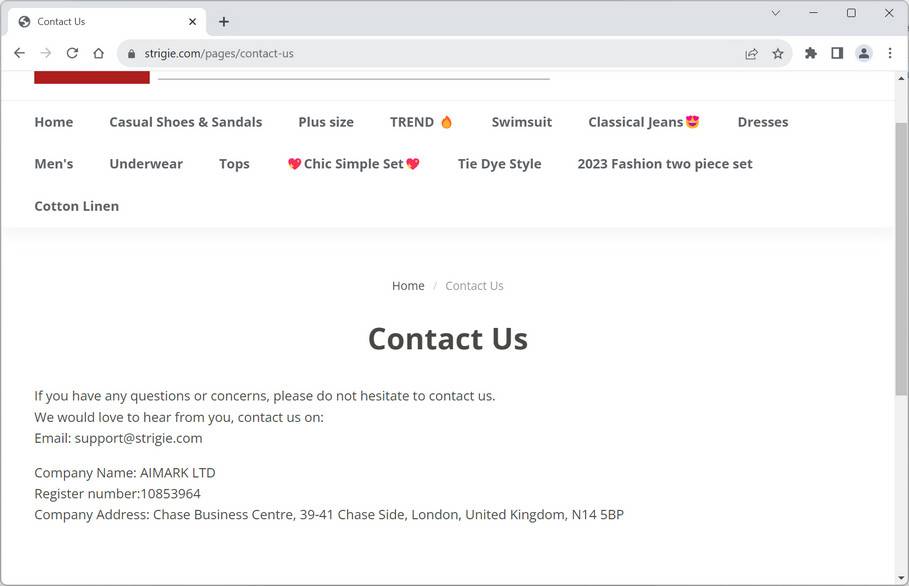Click the Home breadcrumb link
This screenshot has height=586, width=909.
[x=408, y=286]
